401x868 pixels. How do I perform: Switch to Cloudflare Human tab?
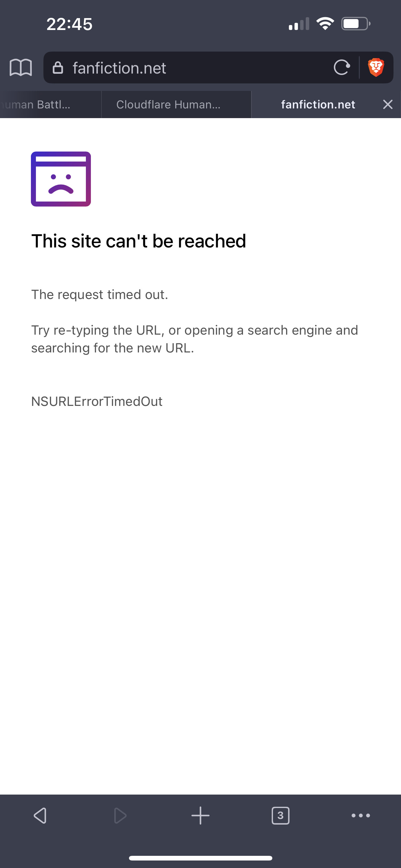pyautogui.click(x=176, y=104)
